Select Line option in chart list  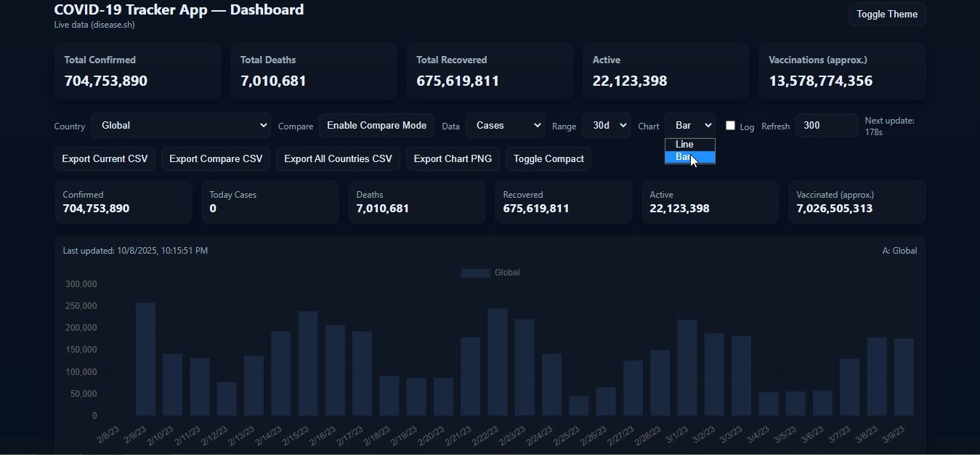click(x=685, y=145)
